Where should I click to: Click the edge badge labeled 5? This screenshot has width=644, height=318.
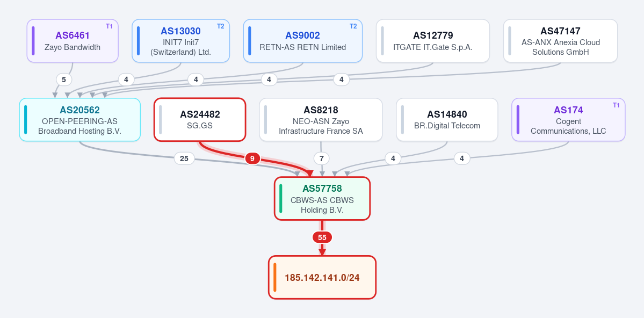[x=64, y=79]
